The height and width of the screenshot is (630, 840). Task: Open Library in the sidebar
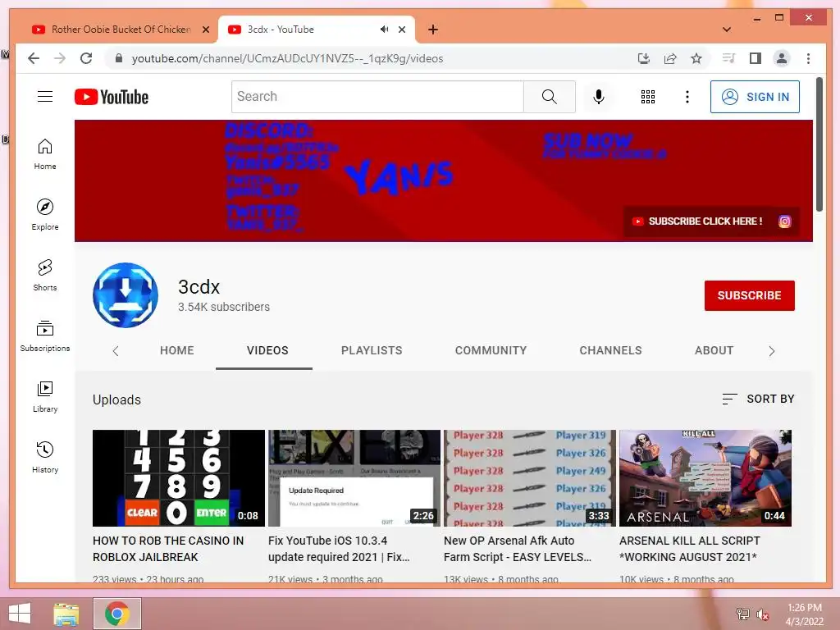click(x=45, y=397)
